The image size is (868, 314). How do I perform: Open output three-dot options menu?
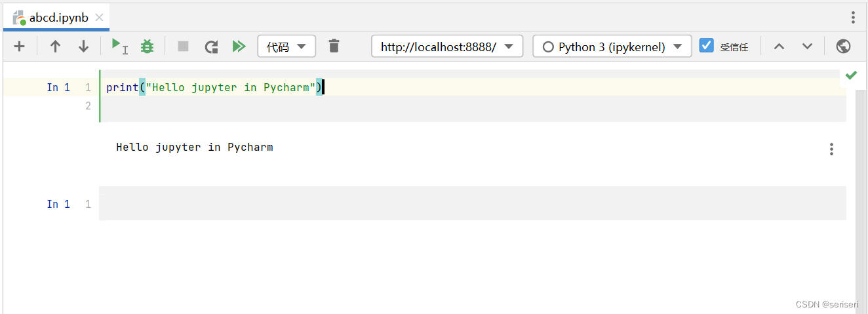tap(831, 149)
